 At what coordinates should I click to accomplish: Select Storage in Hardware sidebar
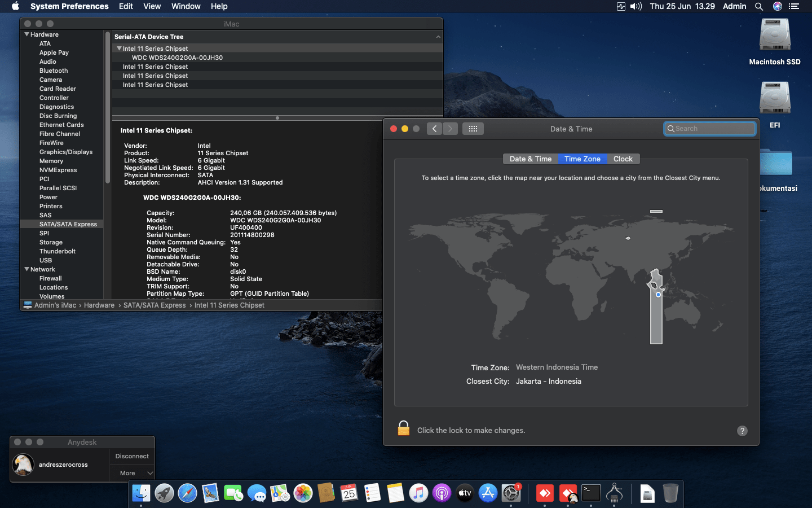click(x=51, y=242)
